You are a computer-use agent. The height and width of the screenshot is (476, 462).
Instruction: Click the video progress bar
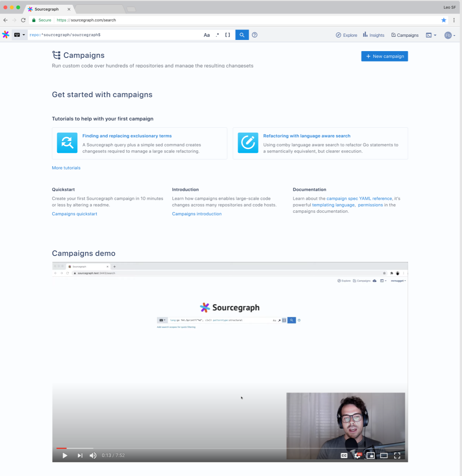[x=230, y=448]
